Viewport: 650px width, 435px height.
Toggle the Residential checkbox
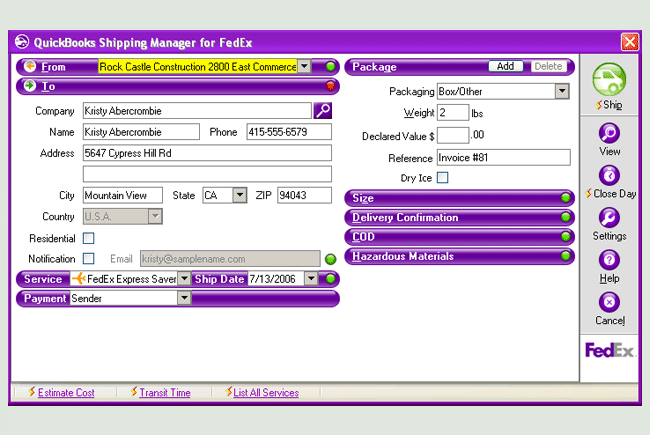(x=89, y=238)
